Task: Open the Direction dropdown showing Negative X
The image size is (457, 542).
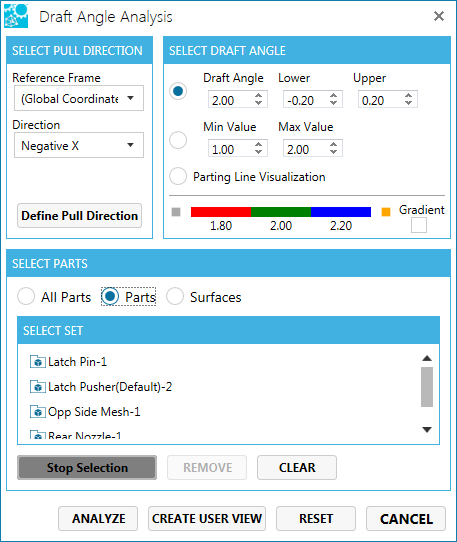Action: (79, 145)
